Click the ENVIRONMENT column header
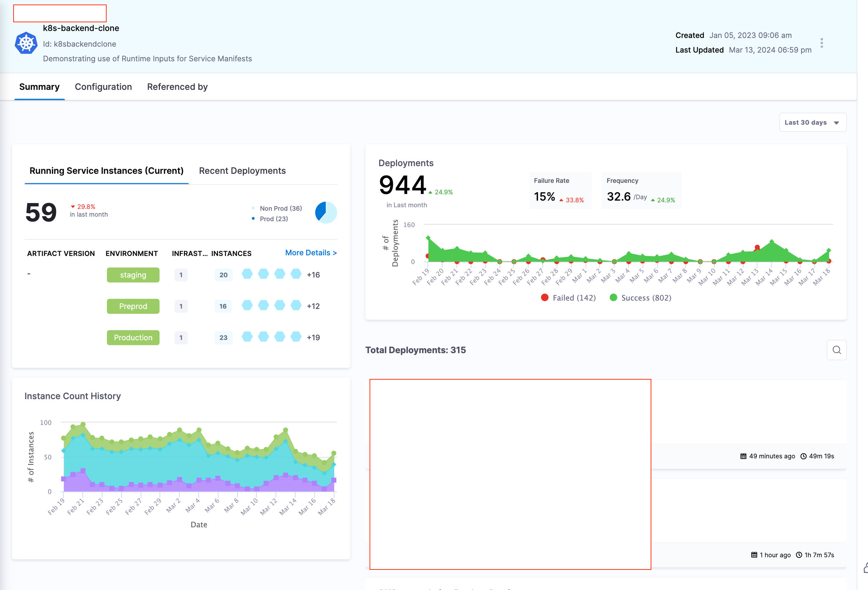 point(131,254)
